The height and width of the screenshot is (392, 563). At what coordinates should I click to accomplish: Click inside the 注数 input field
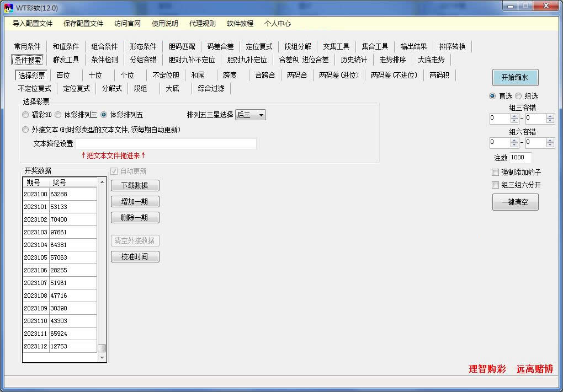[520, 157]
